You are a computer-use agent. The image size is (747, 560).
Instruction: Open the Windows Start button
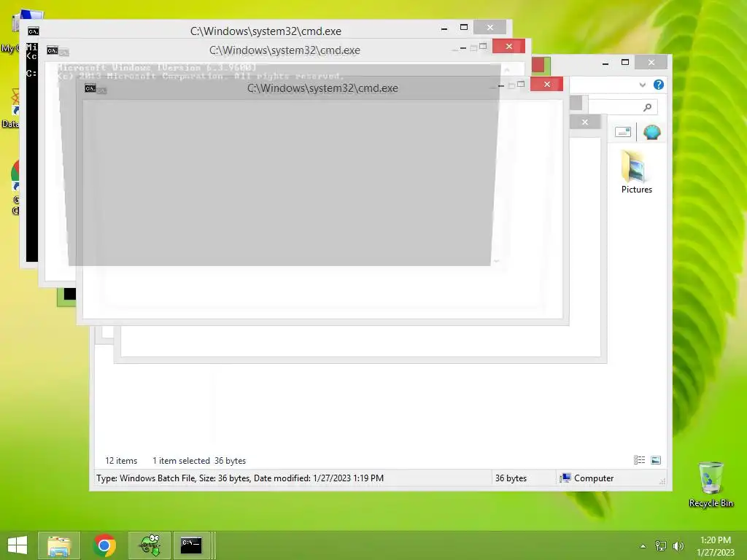[x=18, y=545]
